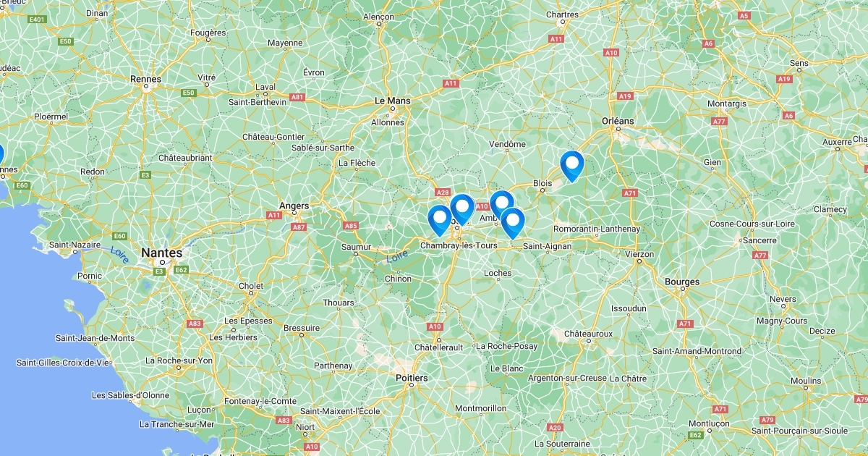Click the A28 road shield north of Tours

[x=443, y=193]
